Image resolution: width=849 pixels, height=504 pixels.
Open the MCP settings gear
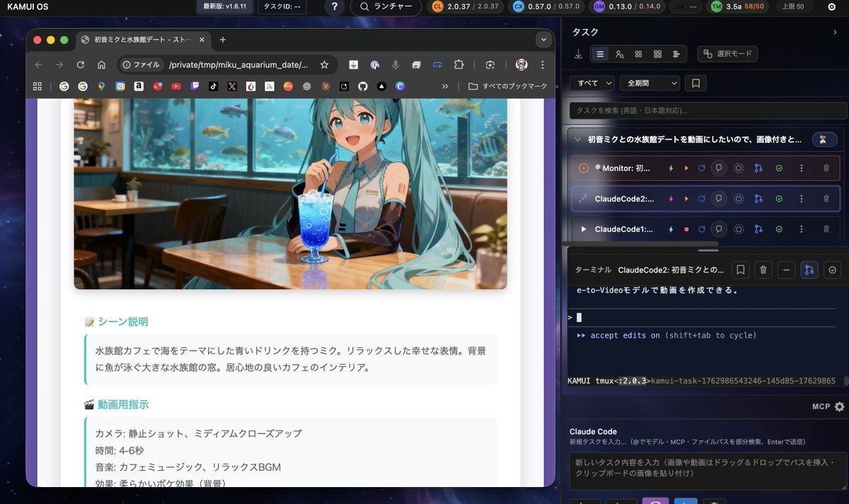coord(839,406)
